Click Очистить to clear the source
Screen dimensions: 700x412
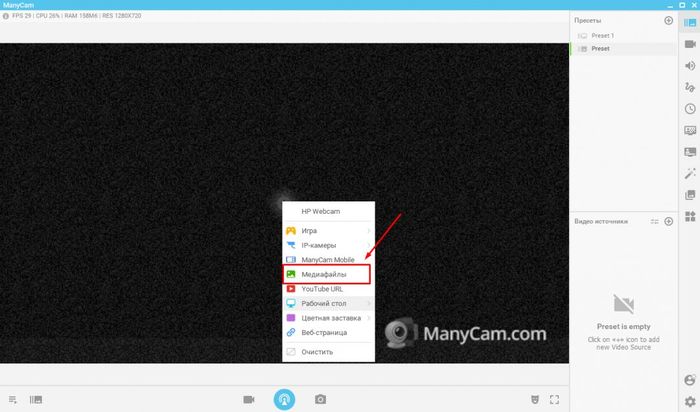pyautogui.click(x=329, y=352)
